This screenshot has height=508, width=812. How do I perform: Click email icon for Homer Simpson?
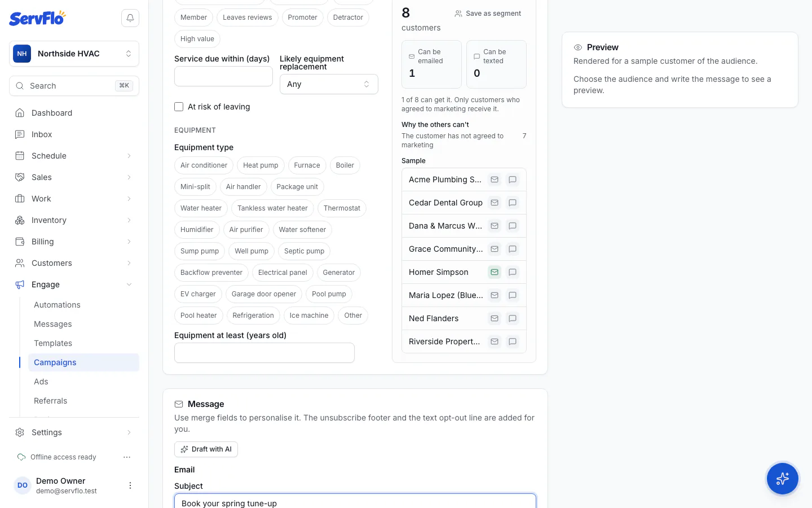[495, 272]
